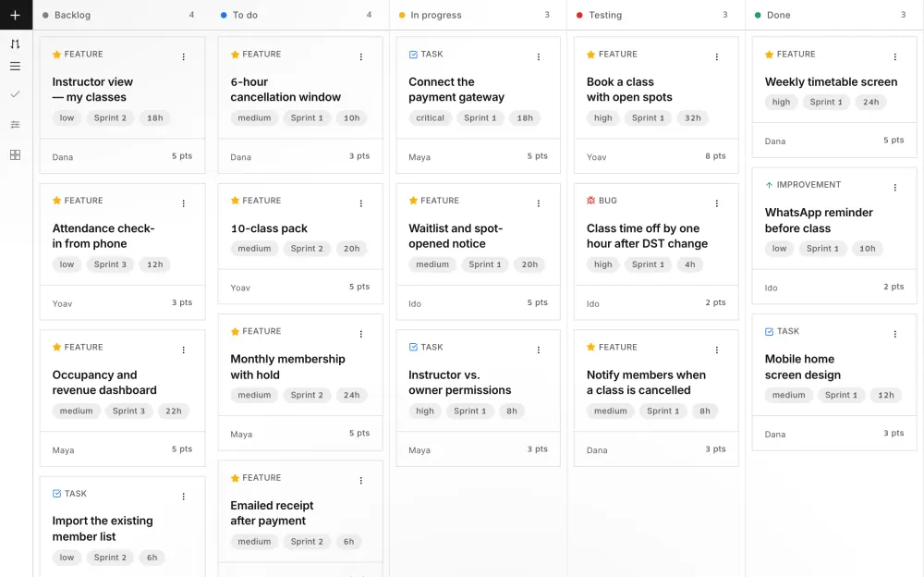
Task: Open the grid board icon in sidebar
Action: (16, 154)
